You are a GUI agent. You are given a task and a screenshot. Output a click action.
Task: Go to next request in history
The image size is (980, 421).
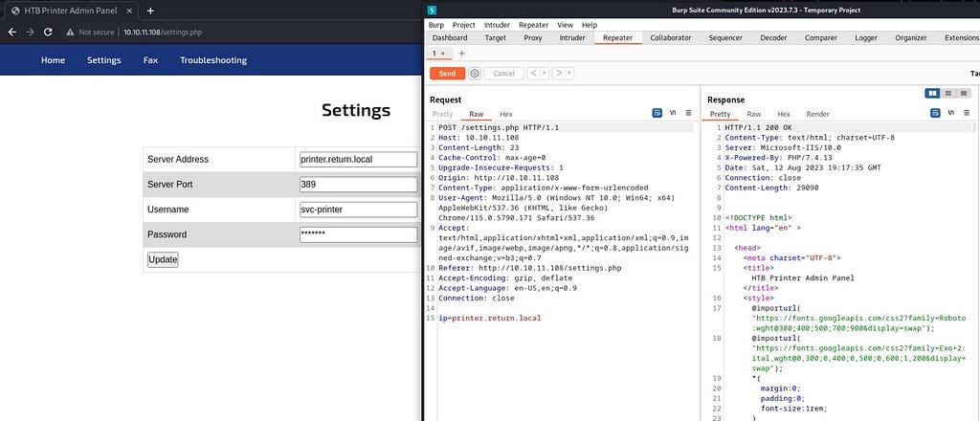tap(559, 73)
